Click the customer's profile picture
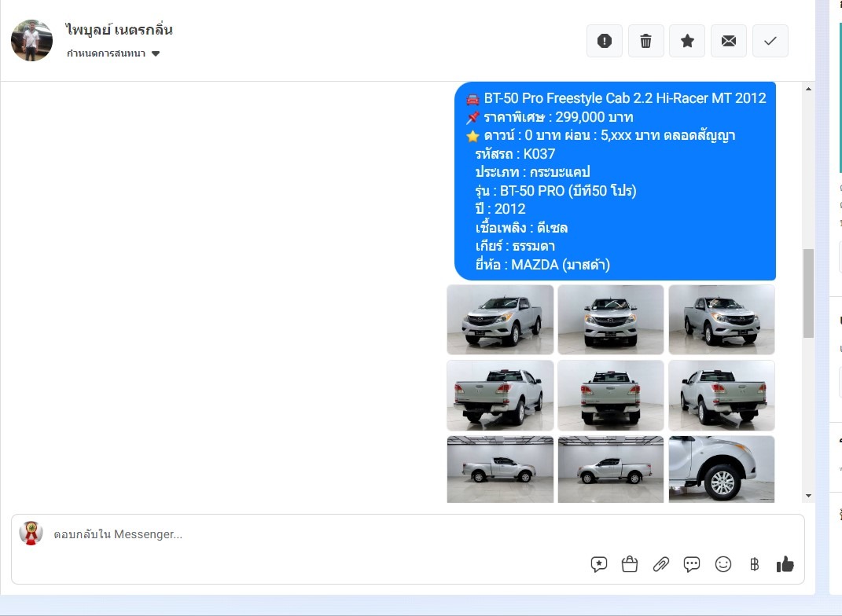The width and height of the screenshot is (842, 616). (31, 41)
